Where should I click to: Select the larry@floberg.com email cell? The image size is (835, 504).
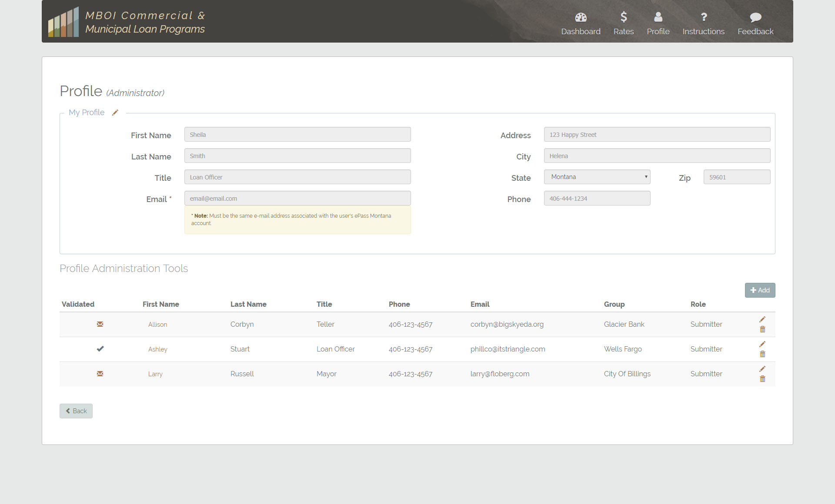point(500,374)
